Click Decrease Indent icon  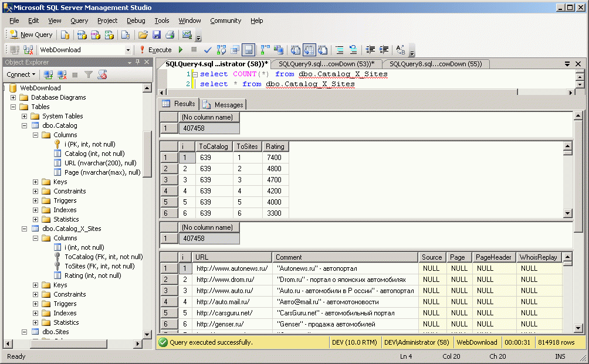(x=370, y=50)
